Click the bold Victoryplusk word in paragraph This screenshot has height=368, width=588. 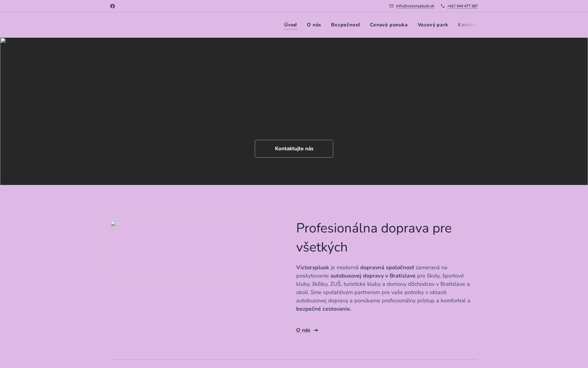312,267
